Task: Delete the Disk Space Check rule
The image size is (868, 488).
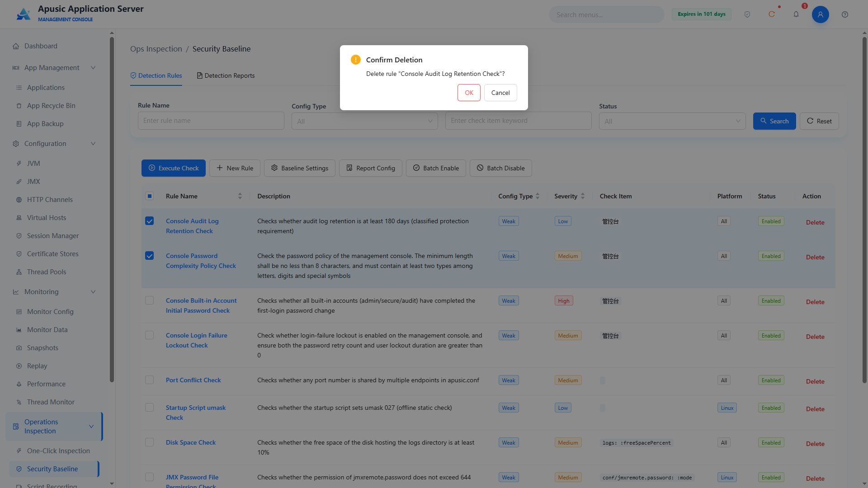Action: pos(815,444)
